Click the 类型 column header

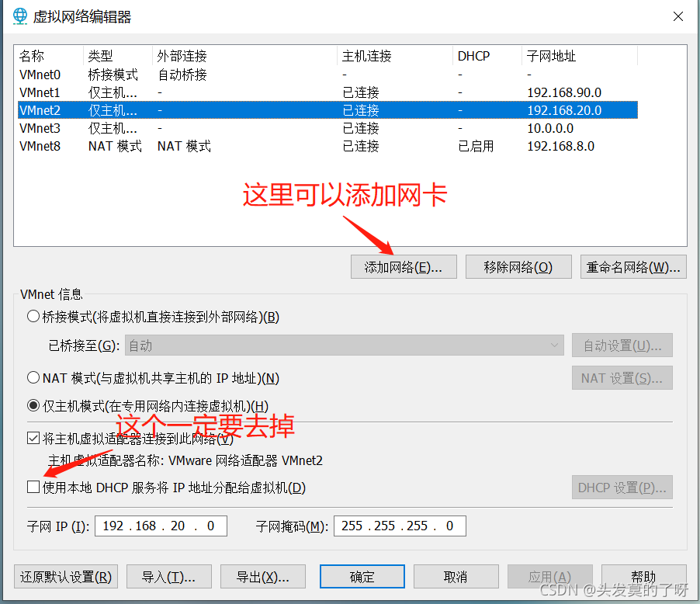click(118, 56)
